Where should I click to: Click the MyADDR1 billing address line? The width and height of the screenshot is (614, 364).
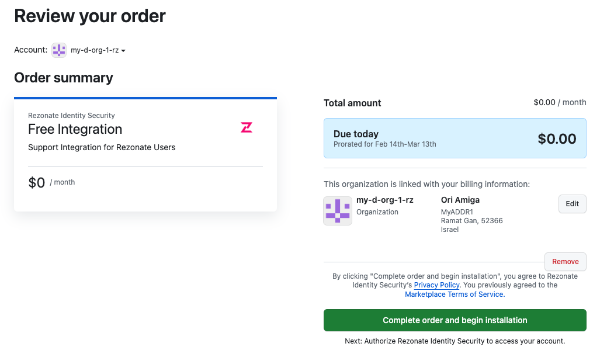pyautogui.click(x=457, y=212)
